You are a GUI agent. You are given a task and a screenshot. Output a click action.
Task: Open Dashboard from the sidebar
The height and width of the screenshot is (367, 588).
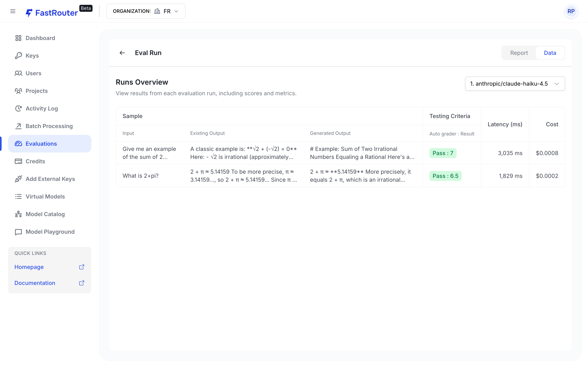point(40,38)
